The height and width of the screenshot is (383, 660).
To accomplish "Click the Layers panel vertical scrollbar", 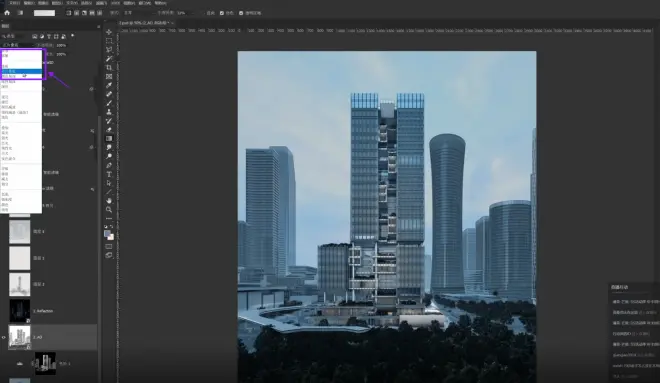I will 99,248.
